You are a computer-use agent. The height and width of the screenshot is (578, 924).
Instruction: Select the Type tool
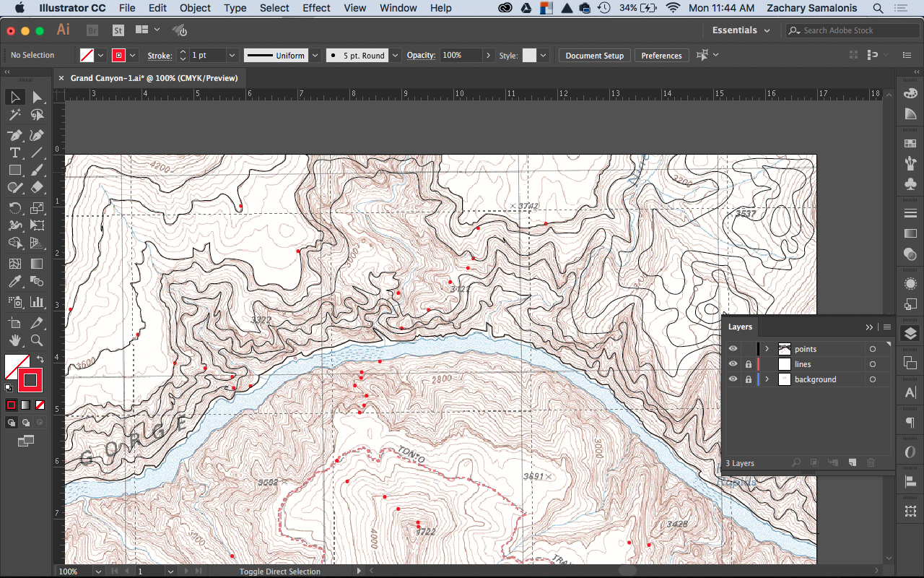(14, 152)
